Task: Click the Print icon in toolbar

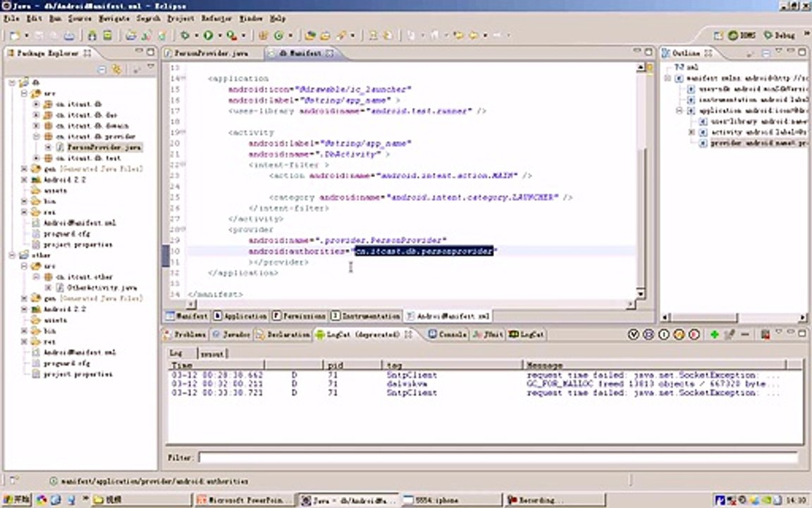Action: [x=69, y=35]
